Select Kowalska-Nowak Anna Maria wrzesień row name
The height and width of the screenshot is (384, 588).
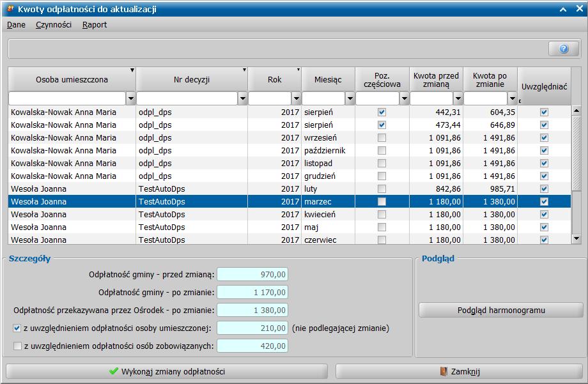coord(63,137)
